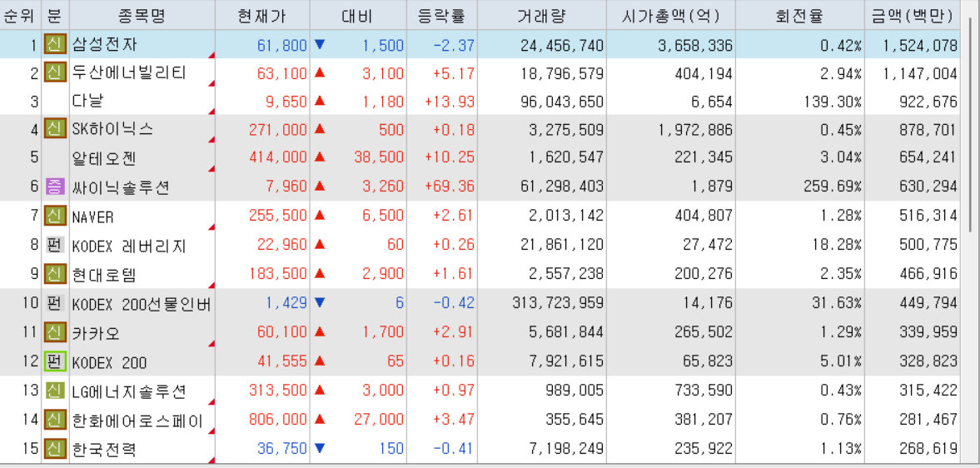Screen dimensions: 980x468
Task: Select the 현대로템 stock name
Action: (x=104, y=273)
